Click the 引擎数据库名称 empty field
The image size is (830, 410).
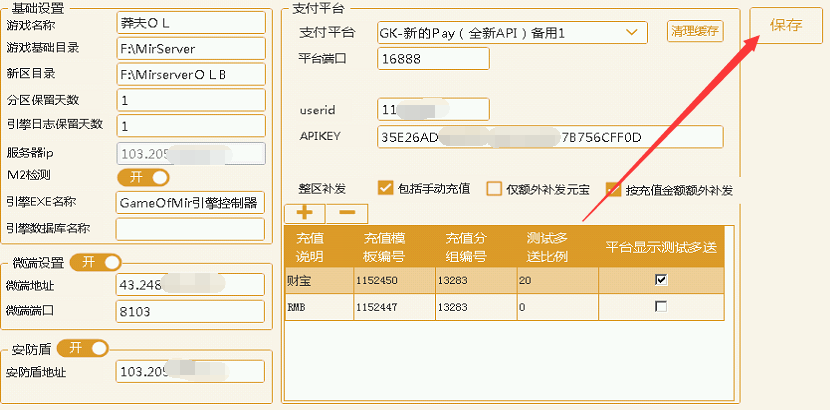pos(190,229)
